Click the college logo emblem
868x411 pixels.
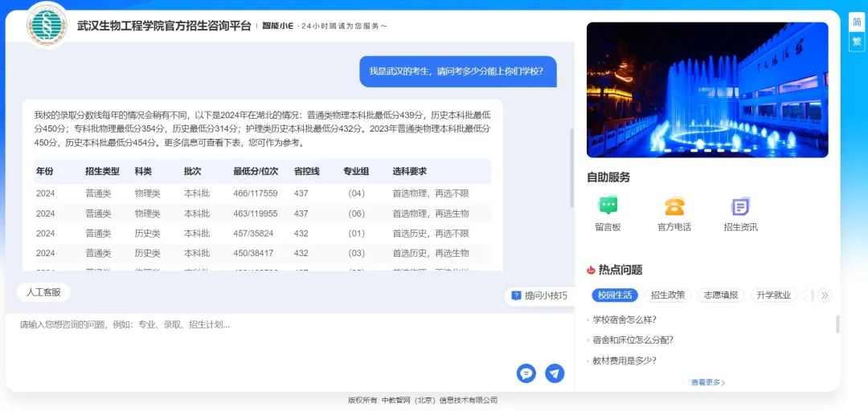tap(47, 25)
